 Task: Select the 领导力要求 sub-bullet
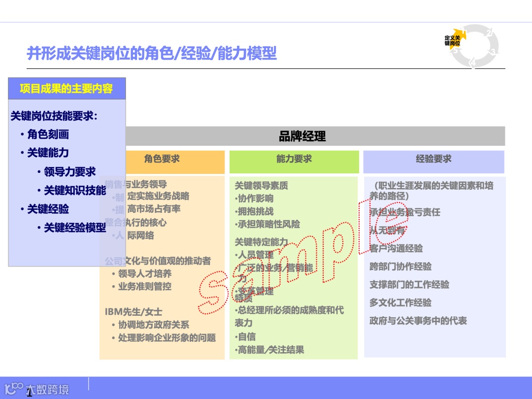coord(70,172)
